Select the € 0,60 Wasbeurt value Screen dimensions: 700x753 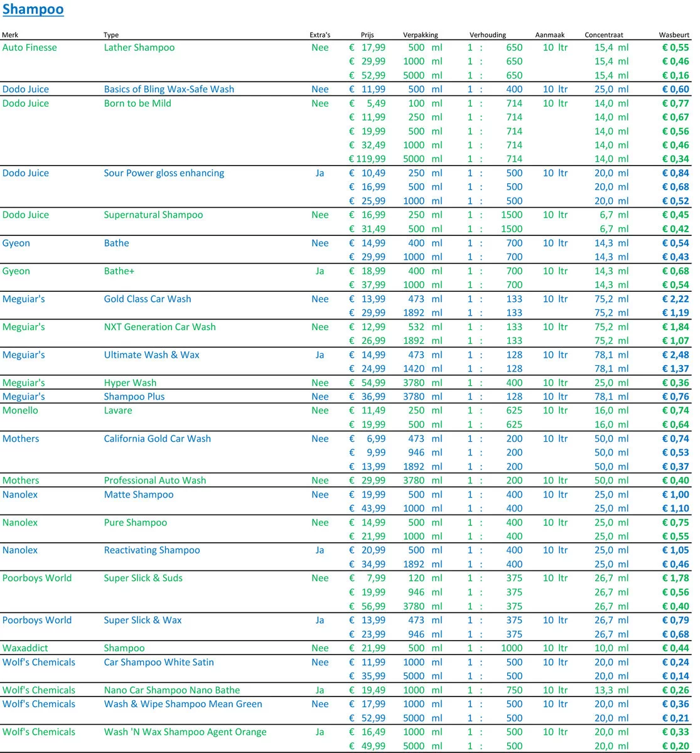click(676, 89)
